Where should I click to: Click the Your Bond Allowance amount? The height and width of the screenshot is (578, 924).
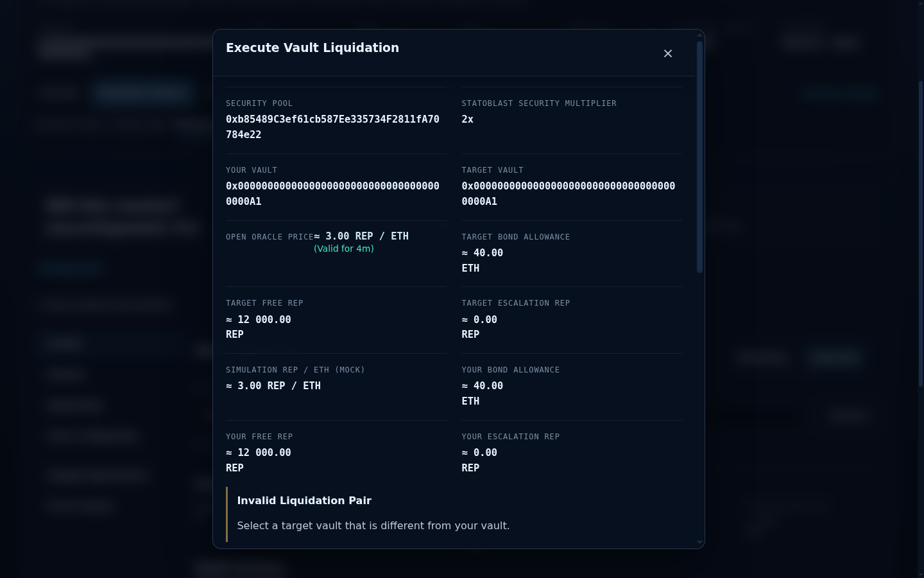point(483,393)
